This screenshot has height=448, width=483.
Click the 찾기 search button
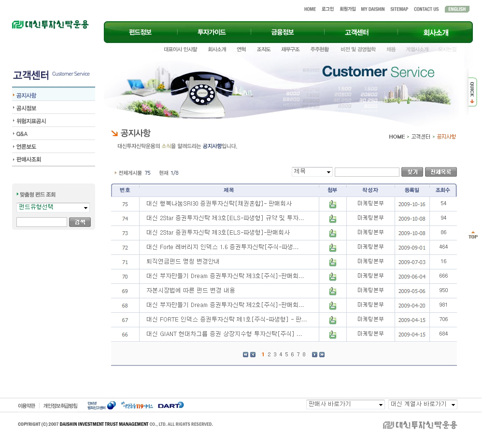[412, 172]
